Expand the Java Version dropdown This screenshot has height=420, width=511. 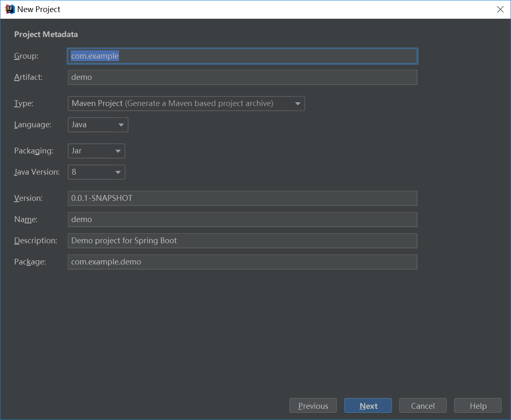pyautogui.click(x=97, y=172)
